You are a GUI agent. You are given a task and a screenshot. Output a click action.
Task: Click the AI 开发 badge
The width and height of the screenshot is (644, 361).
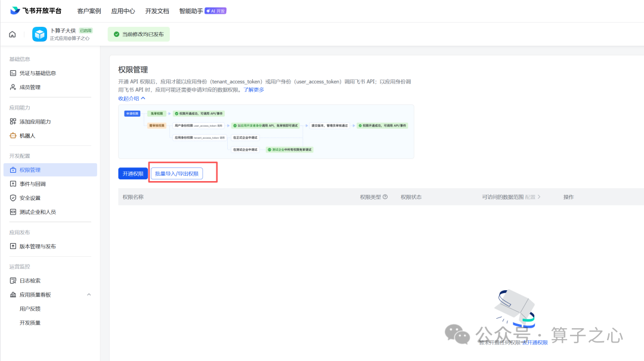pyautogui.click(x=216, y=11)
